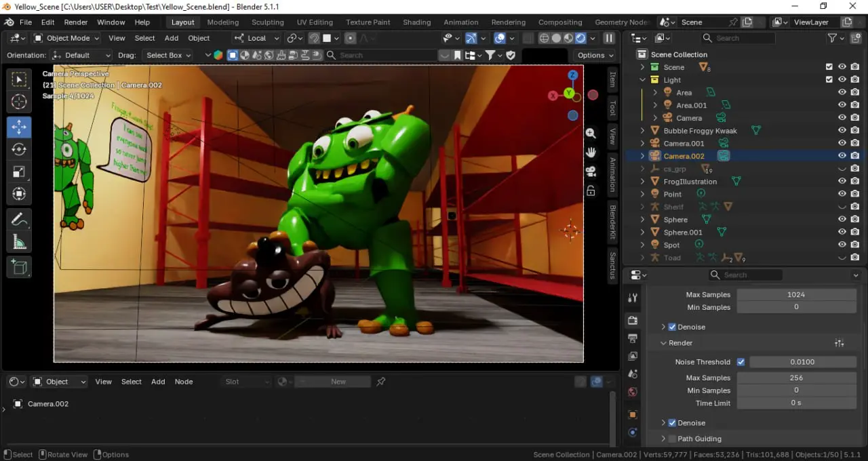Viewport: 868px width, 461px height.
Task: Switch to the Shading workspace tab
Action: click(x=417, y=22)
